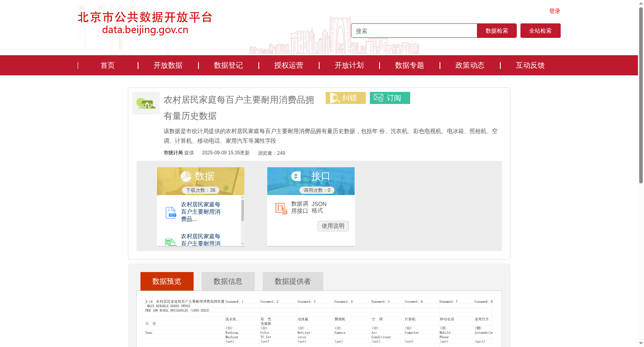Click the dataset title 农村居民家庭每百户主要耐用消费品拥有量历史数据
Image resolution: width=644 pixels, height=347 pixels.
(239, 108)
